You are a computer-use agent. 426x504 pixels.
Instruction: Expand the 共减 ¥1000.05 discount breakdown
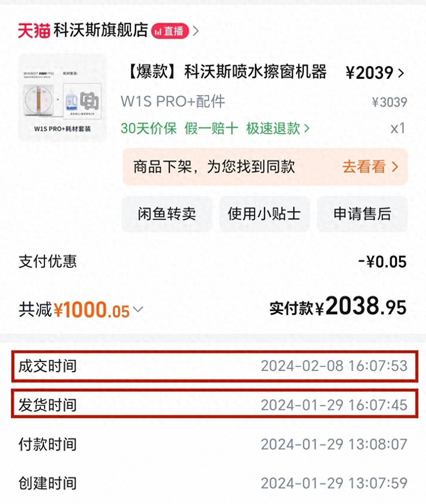(x=138, y=309)
